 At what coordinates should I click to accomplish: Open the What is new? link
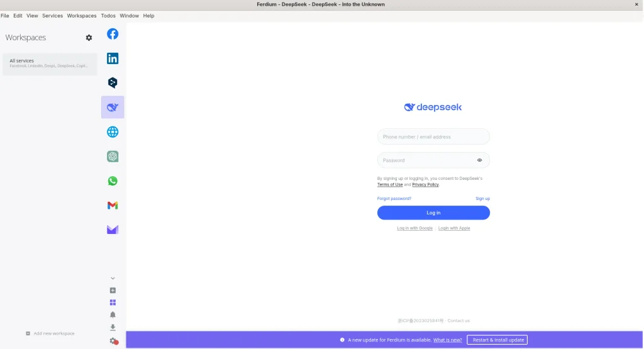(x=448, y=340)
